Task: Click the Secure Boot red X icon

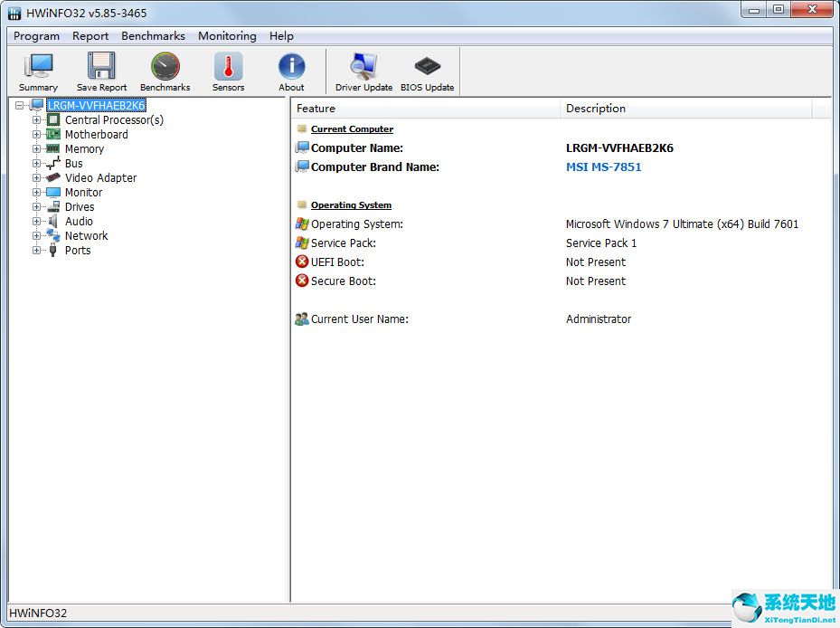Action: coord(302,281)
